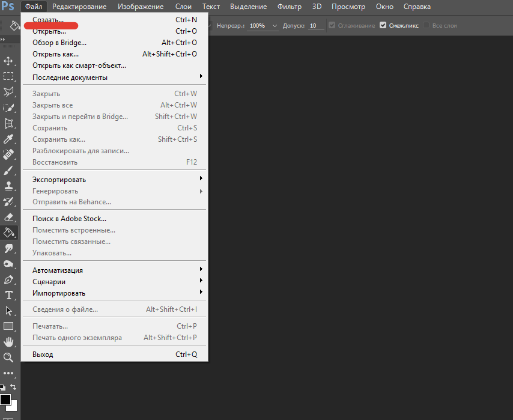Select the Smudge tool
The width and height of the screenshot is (513, 420).
click(x=8, y=249)
